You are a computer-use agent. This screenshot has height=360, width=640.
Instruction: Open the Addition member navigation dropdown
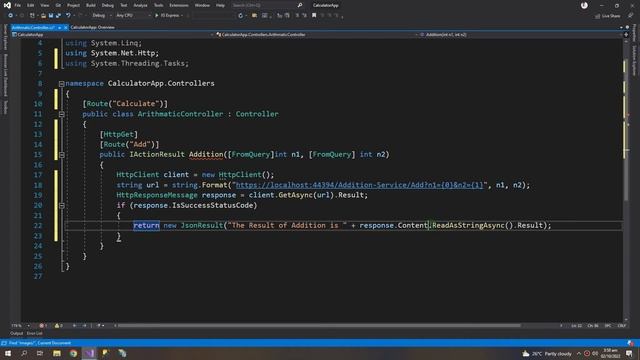(520, 35)
